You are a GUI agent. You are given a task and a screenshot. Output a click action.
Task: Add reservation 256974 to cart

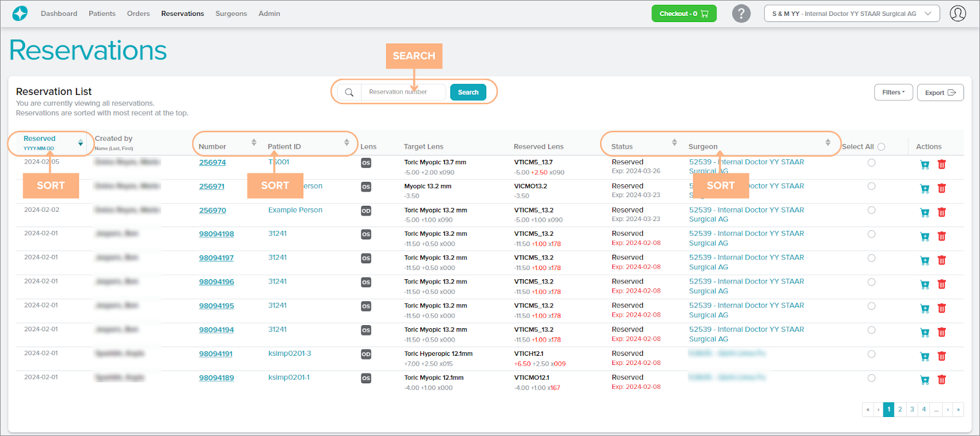coord(924,165)
